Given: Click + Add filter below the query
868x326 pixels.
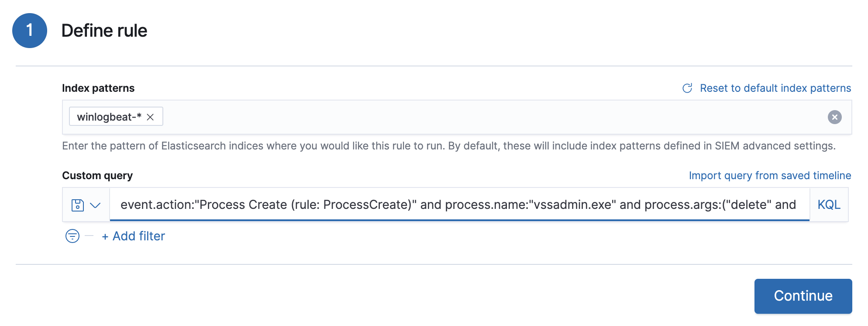Looking at the screenshot, I should click(133, 236).
